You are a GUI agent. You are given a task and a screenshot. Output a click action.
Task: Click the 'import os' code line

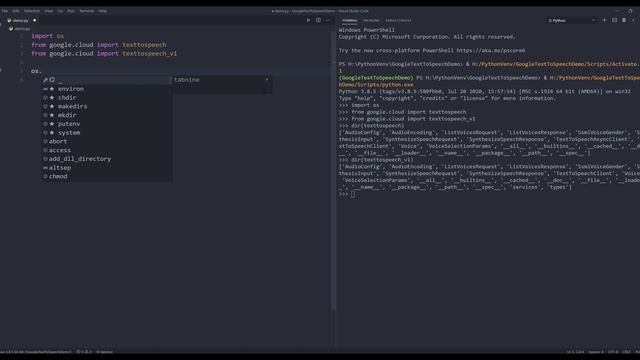point(48,36)
